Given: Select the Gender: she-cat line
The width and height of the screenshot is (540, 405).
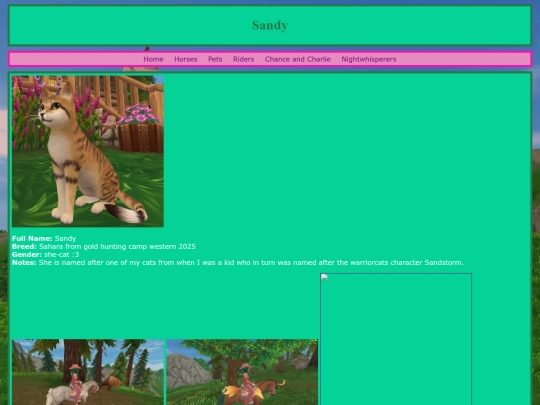Looking at the screenshot, I should pyautogui.click(x=45, y=255).
